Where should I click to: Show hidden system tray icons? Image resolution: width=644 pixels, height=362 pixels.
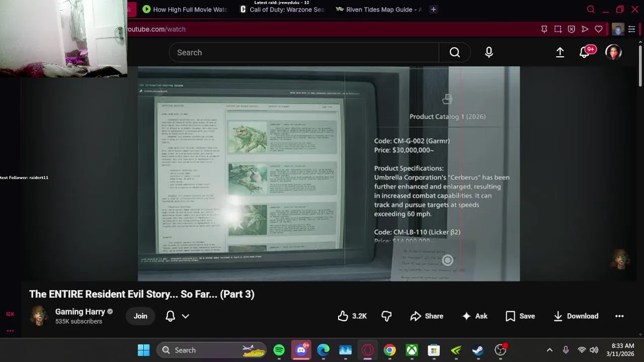click(x=549, y=350)
